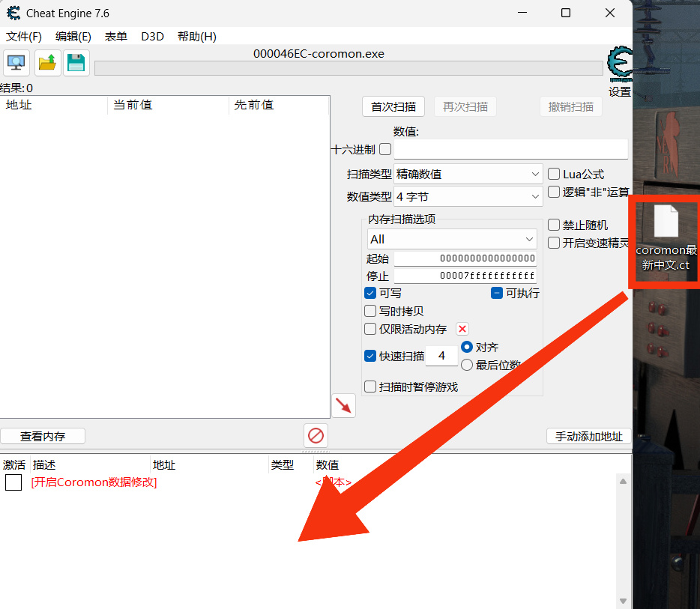Click the fast scan alignment value field

[441, 356]
